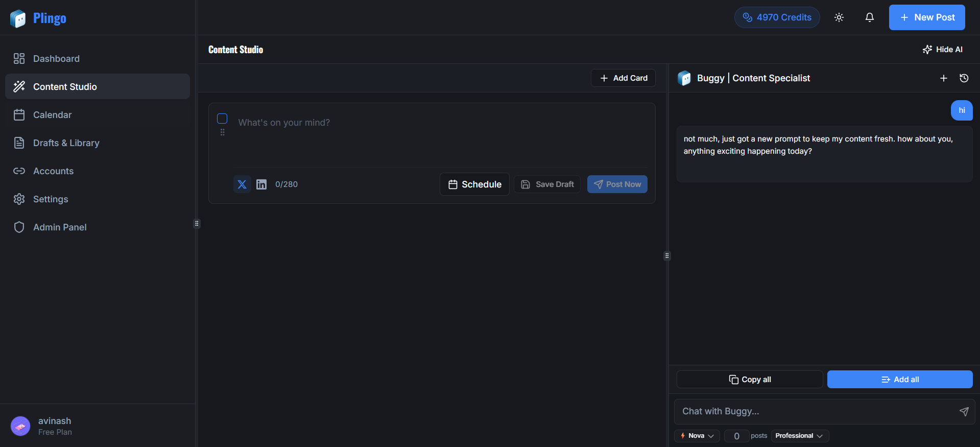Create a New Post

[927, 17]
